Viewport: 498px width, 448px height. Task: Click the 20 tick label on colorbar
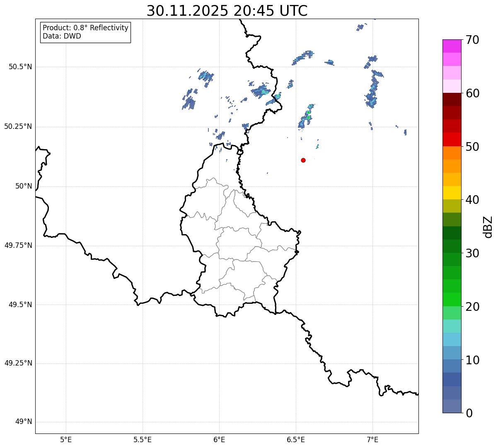pos(472,307)
